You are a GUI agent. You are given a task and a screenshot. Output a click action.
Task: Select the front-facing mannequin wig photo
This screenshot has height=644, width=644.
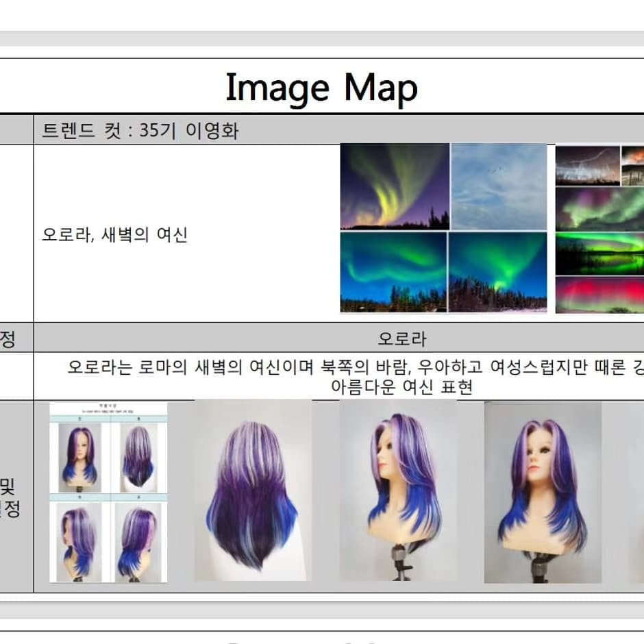point(543,492)
